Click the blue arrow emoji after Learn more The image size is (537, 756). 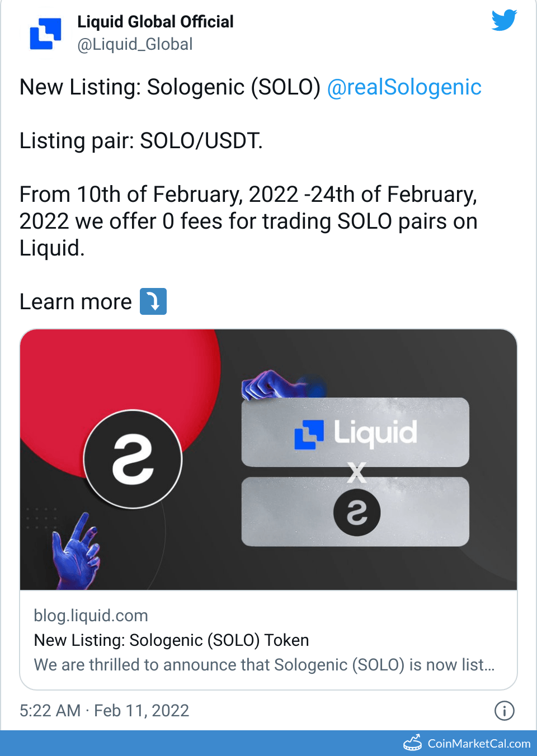pyautogui.click(x=153, y=301)
